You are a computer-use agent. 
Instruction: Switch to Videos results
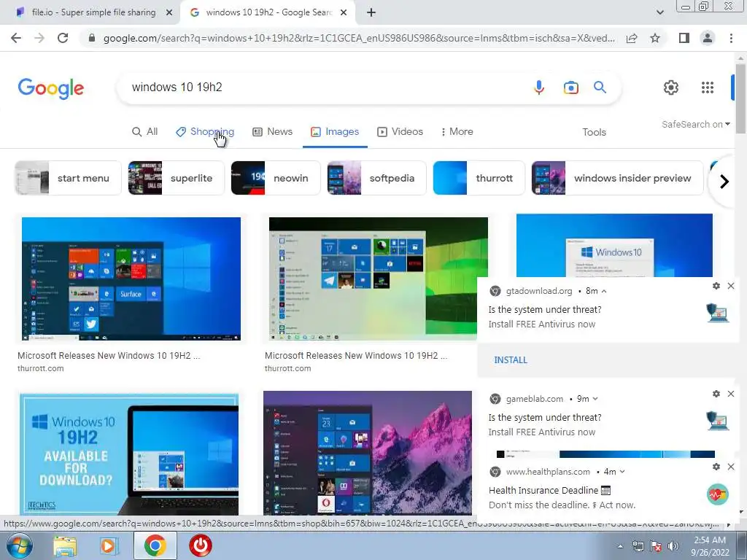400,132
